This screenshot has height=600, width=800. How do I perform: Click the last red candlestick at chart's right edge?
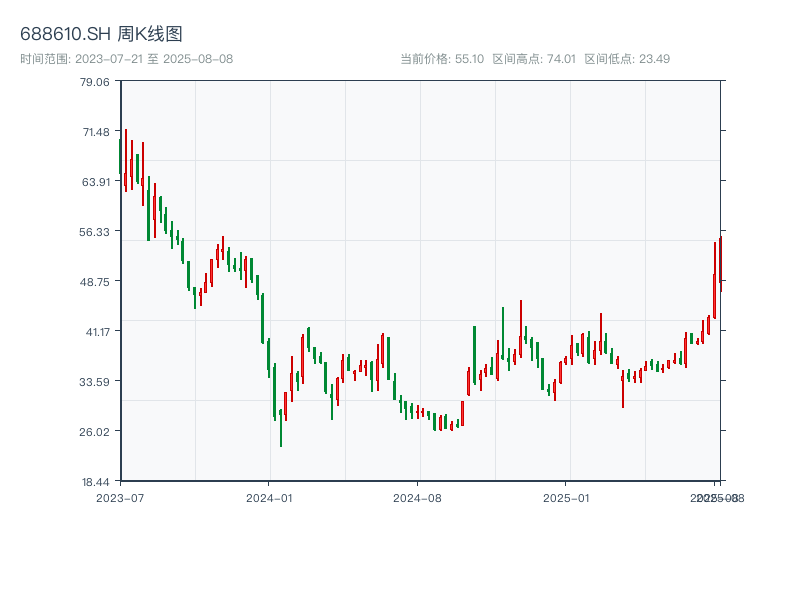click(720, 264)
